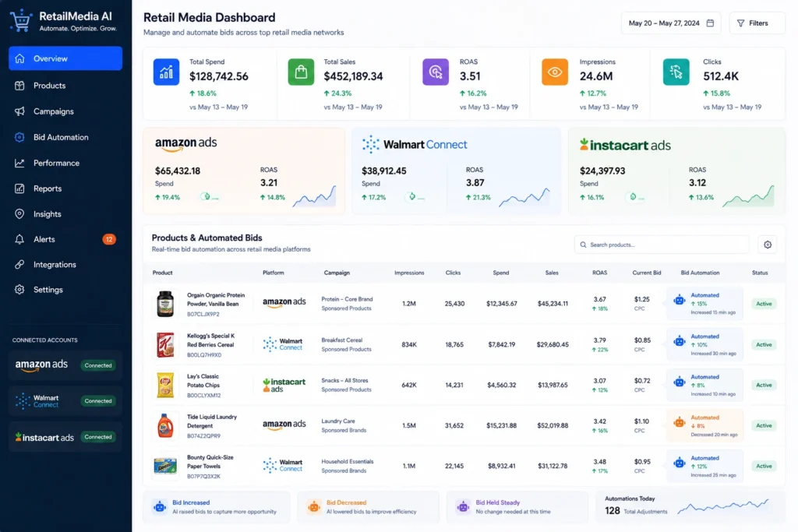Click the Clicks cursor icon
The image size is (798, 532).
tap(676, 72)
